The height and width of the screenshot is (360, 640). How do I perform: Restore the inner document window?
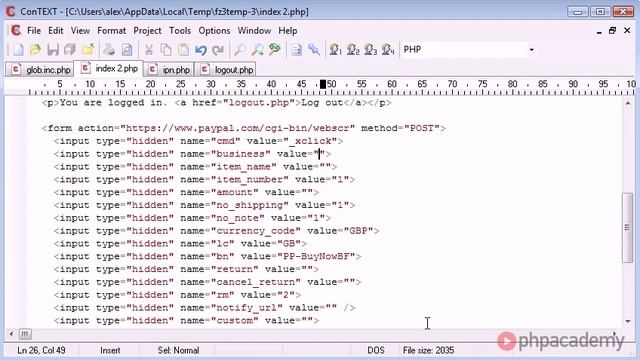(x=612, y=31)
